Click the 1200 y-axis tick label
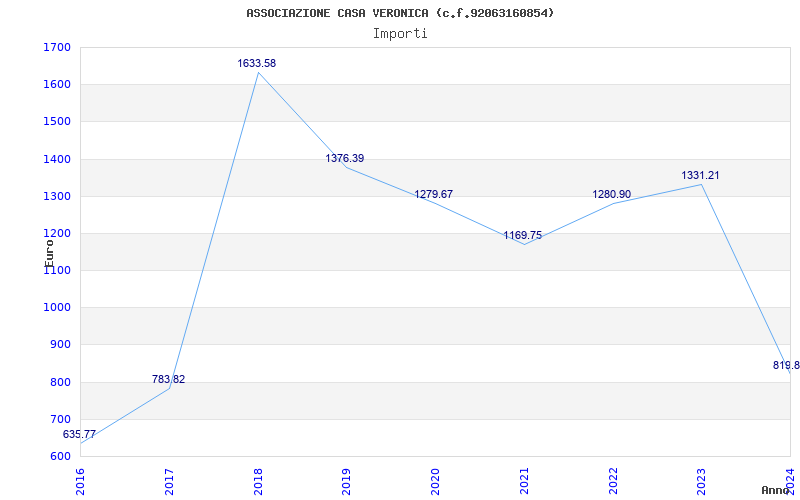Viewport: 800px width, 500px height. click(x=57, y=234)
